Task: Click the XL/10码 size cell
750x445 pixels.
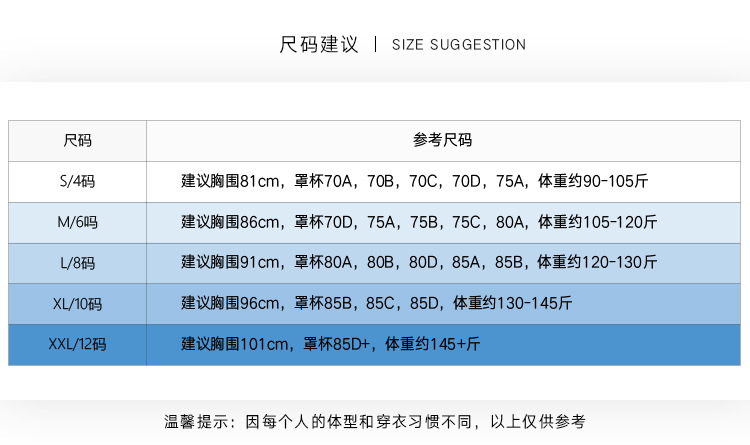Action: click(x=77, y=303)
